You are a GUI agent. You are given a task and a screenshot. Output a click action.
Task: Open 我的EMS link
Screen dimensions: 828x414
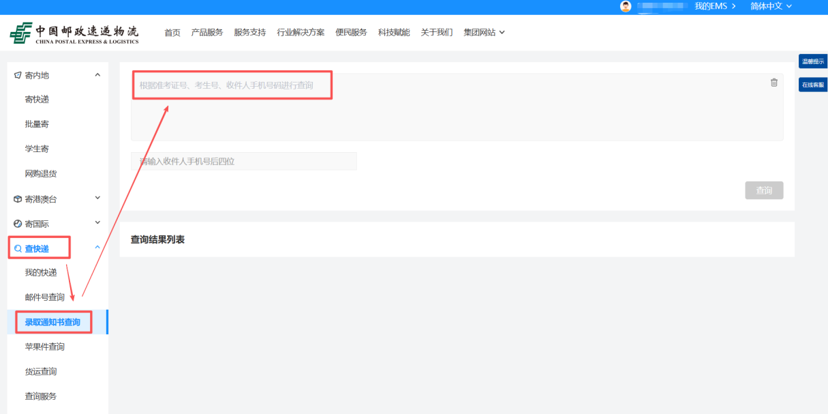coord(715,6)
